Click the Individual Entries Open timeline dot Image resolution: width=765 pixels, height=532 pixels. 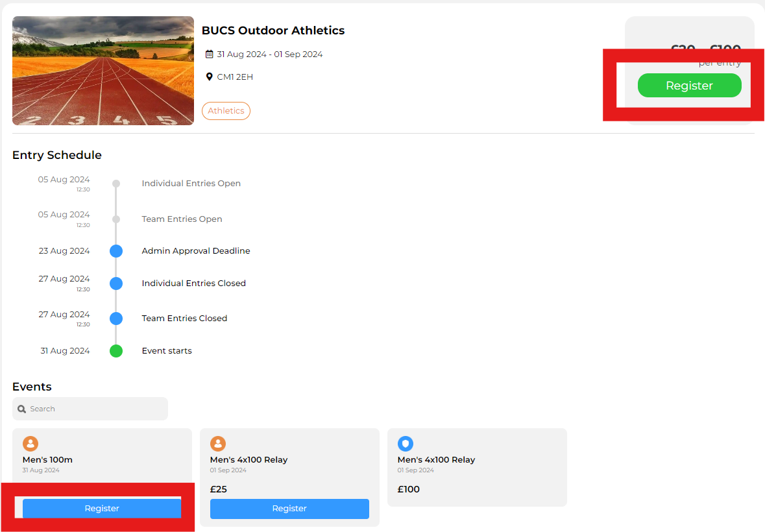click(x=116, y=184)
